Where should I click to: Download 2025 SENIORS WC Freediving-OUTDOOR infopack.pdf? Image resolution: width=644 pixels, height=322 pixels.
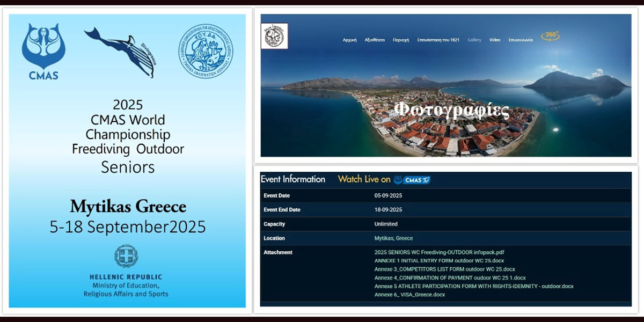[439, 252]
